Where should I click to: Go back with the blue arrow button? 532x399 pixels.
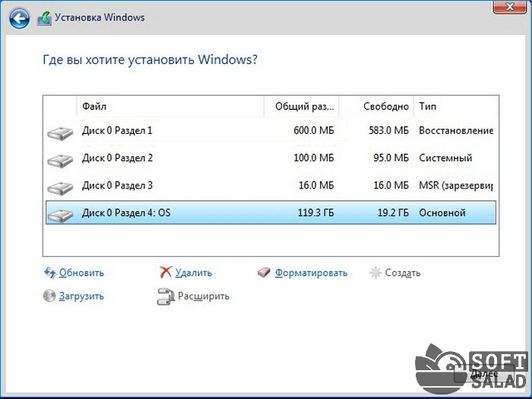[19, 18]
